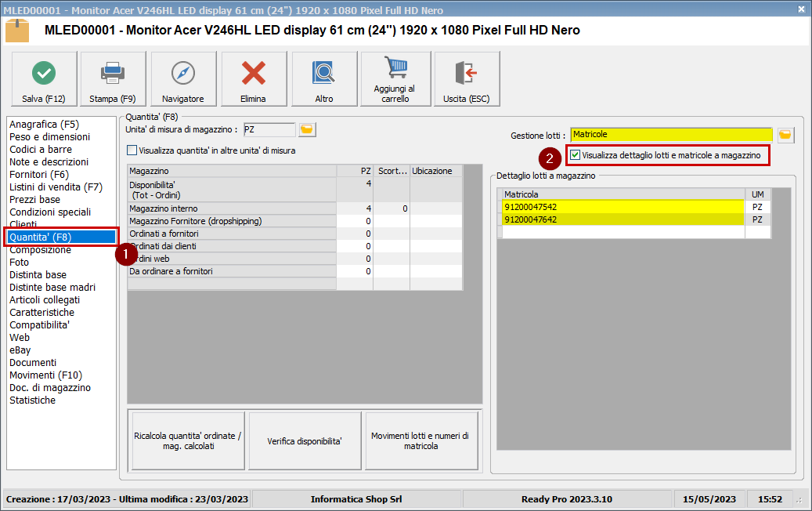The image size is (812, 511).
Task: Close the window with the X button
Action: (801, 9)
